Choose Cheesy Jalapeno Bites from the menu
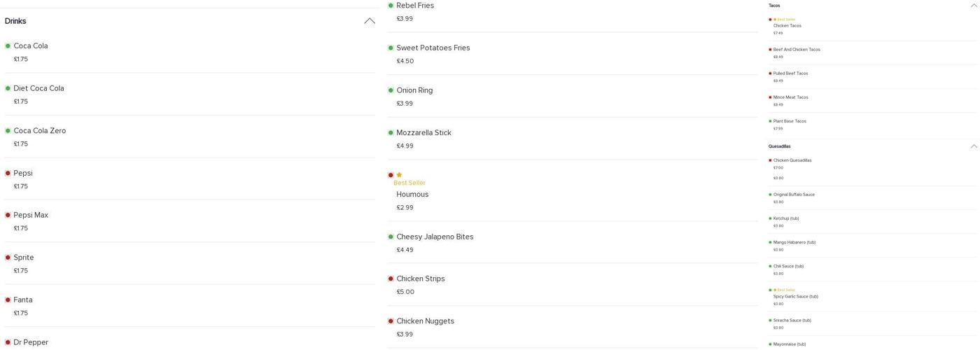This screenshot has height=350, width=980. [x=435, y=237]
